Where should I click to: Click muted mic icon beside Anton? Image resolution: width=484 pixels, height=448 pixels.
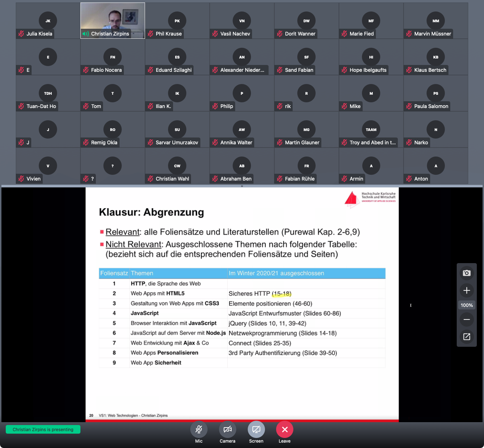409,179
